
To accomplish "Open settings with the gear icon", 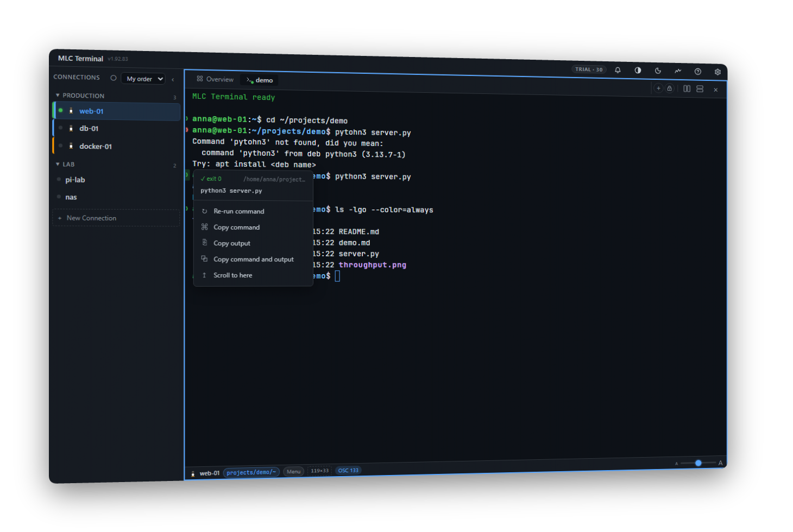I will (718, 72).
